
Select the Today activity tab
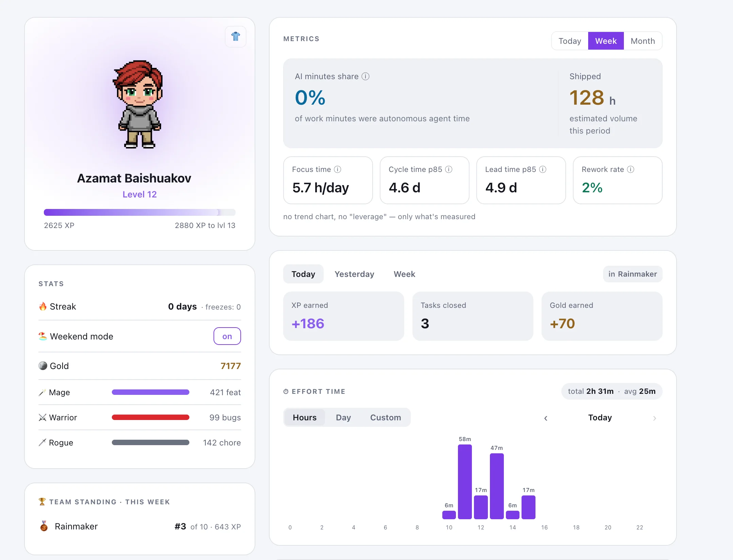[303, 274]
